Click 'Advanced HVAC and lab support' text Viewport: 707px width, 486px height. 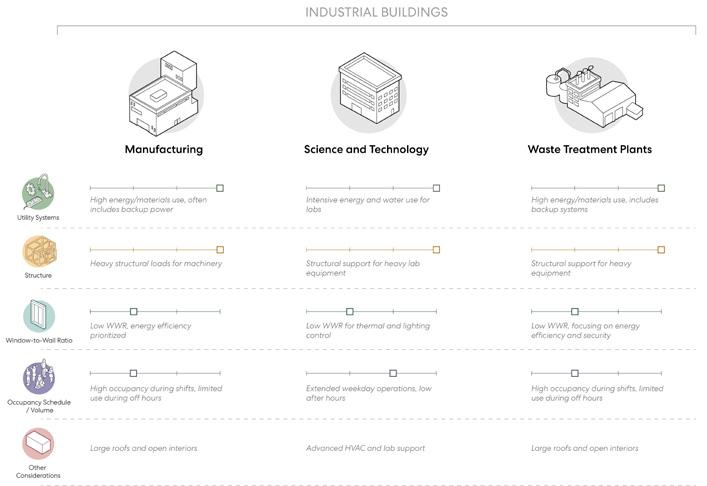pos(365,448)
